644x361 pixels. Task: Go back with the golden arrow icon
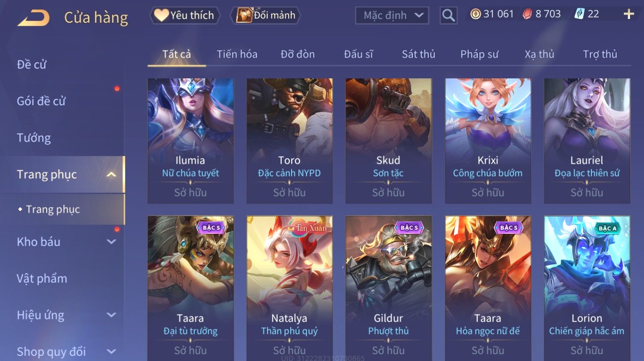pos(33,18)
